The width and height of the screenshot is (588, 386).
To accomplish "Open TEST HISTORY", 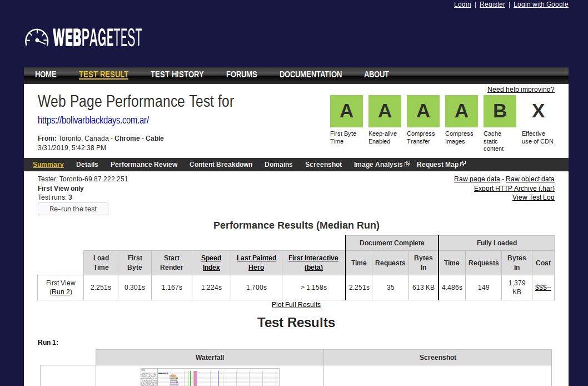I will [x=177, y=75].
